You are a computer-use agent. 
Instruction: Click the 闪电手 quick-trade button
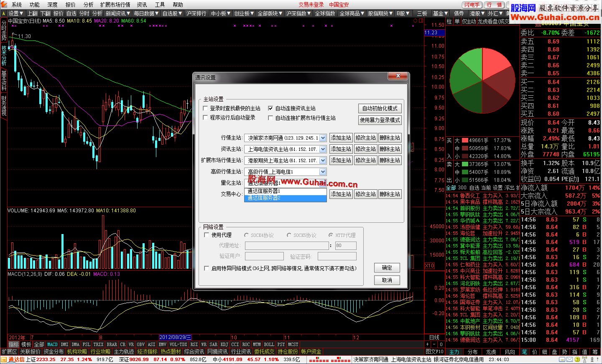pos(472,5)
